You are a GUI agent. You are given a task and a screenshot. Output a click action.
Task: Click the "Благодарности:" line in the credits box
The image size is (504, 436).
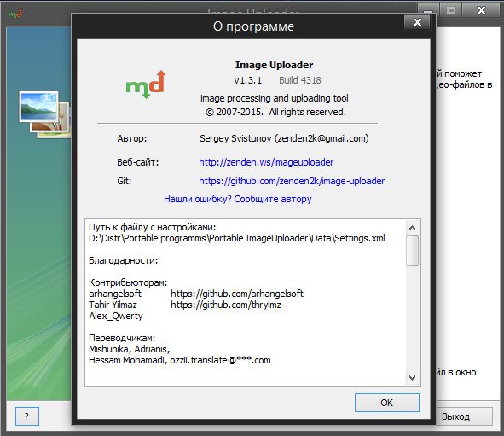coord(123,260)
